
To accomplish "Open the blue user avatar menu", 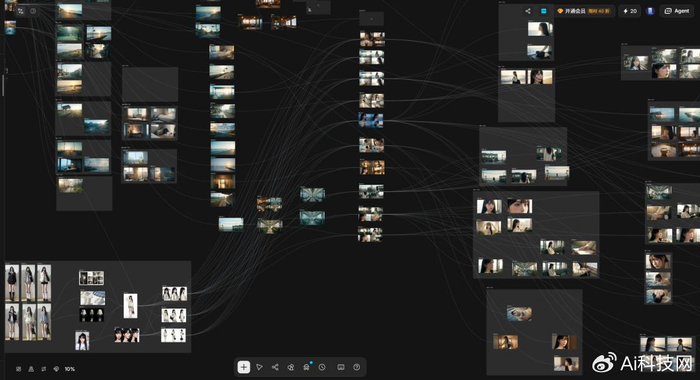I will point(650,11).
